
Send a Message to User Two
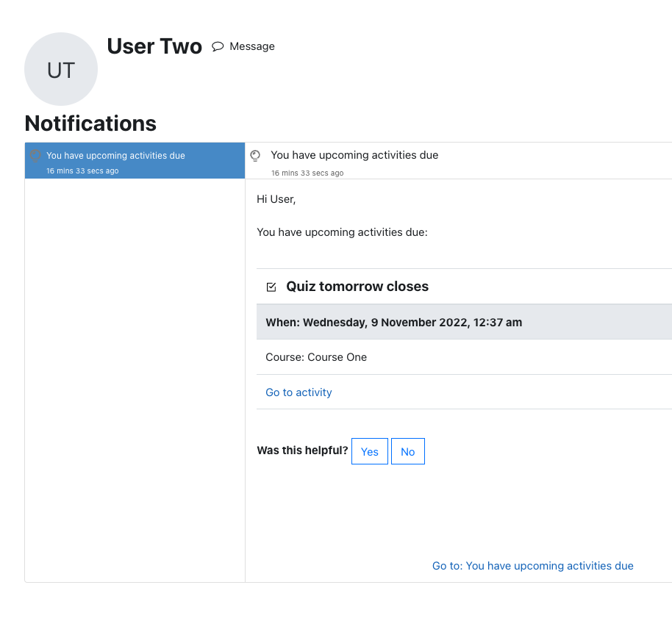pyautogui.click(x=243, y=46)
